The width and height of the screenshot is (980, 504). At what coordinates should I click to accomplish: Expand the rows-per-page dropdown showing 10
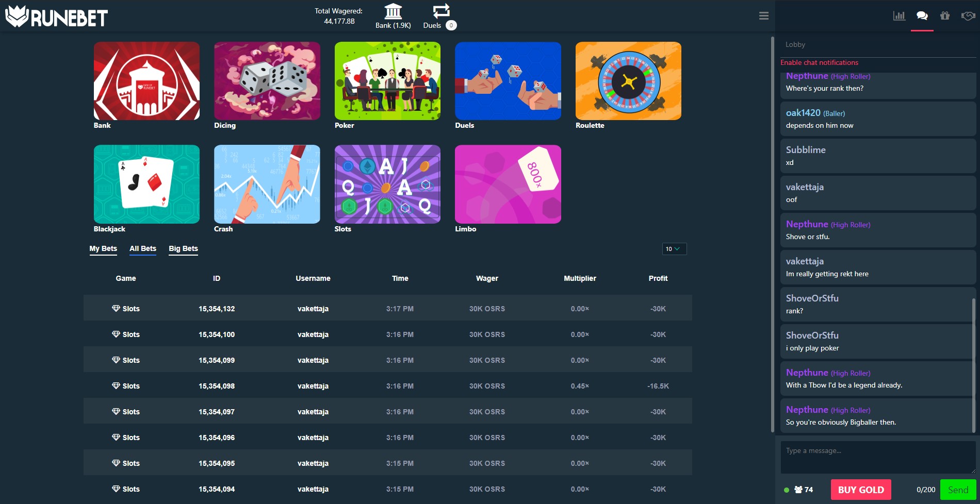(x=674, y=249)
